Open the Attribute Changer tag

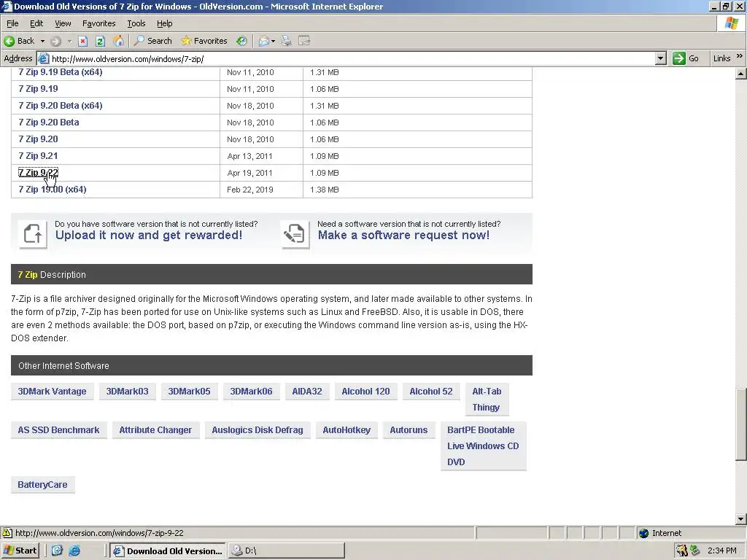155,430
